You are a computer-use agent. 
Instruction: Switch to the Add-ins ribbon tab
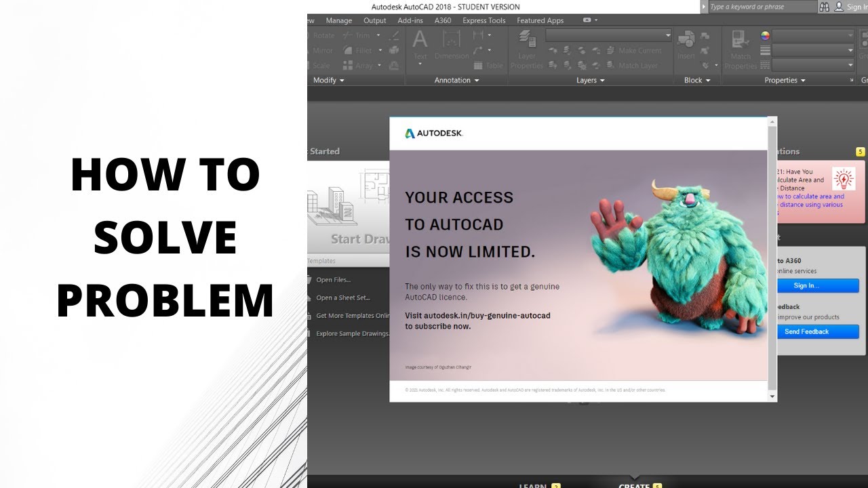pyautogui.click(x=410, y=20)
